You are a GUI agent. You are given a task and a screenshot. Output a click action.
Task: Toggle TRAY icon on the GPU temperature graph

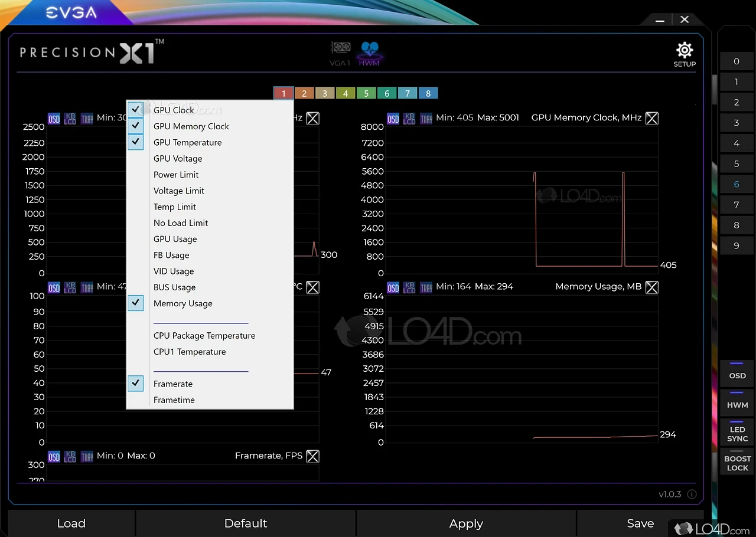[87, 287]
